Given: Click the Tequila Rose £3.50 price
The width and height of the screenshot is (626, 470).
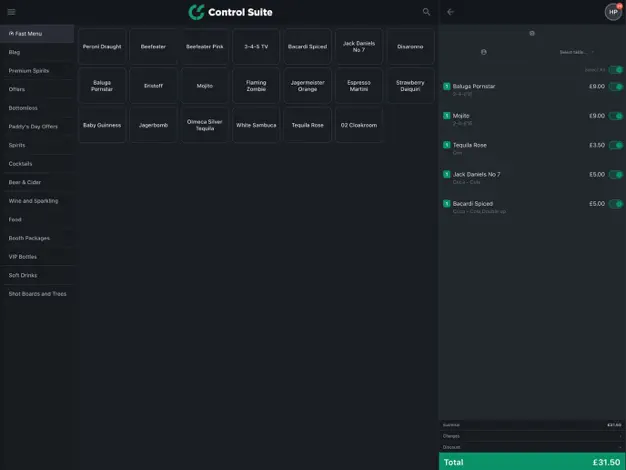Looking at the screenshot, I should click(x=597, y=145).
